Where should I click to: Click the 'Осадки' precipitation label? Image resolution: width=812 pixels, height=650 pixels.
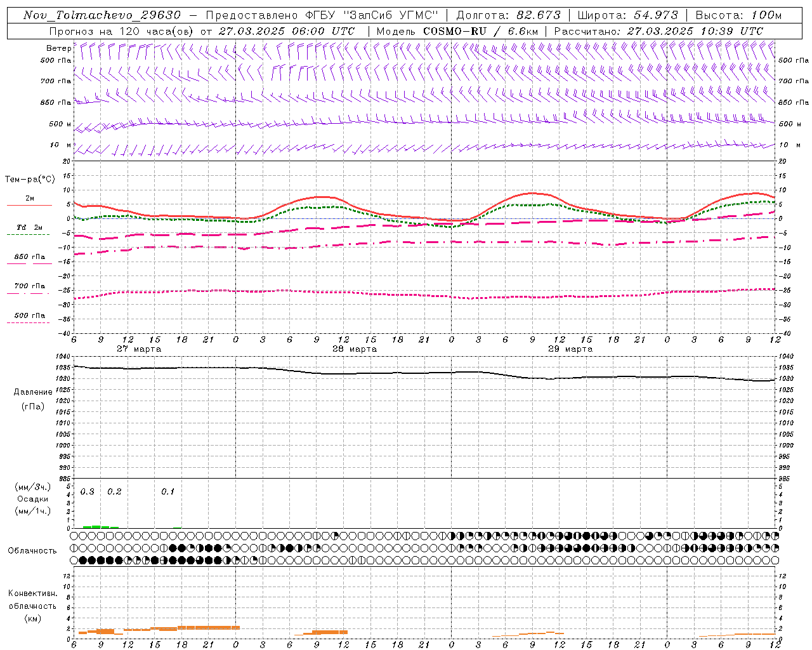(33, 499)
